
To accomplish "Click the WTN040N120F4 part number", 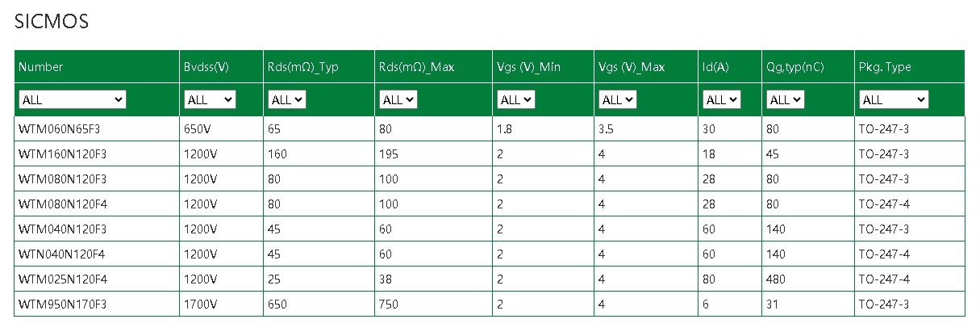I will tap(62, 254).
